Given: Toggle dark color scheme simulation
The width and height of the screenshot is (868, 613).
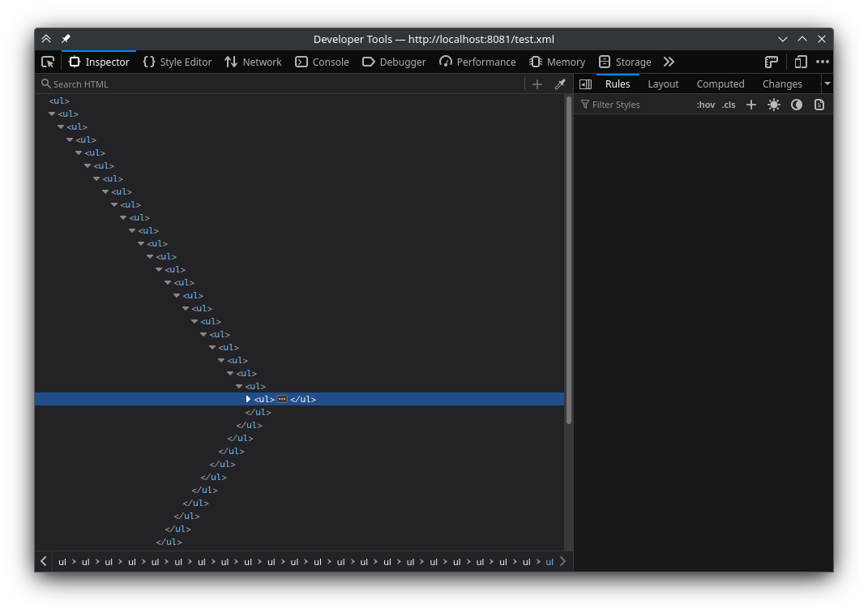Looking at the screenshot, I should pos(797,105).
